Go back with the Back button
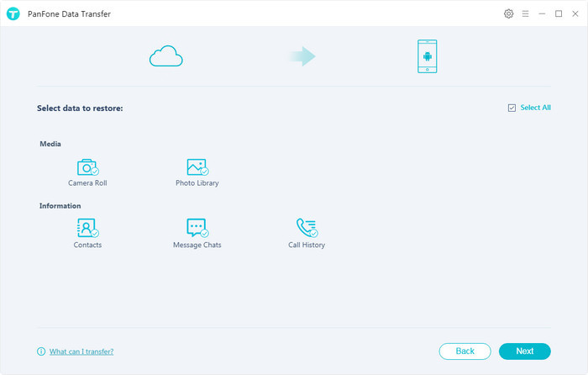 pos(465,351)
